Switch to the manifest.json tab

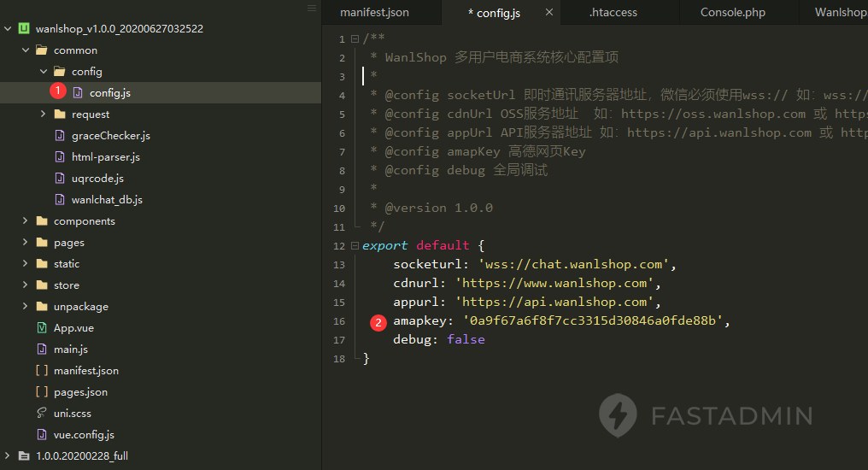[375, 12]
